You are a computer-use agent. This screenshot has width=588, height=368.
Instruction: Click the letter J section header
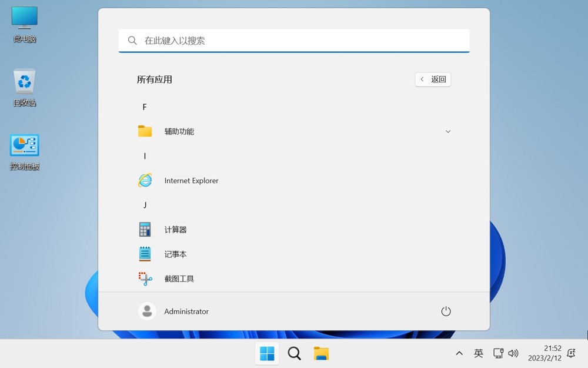145,205
